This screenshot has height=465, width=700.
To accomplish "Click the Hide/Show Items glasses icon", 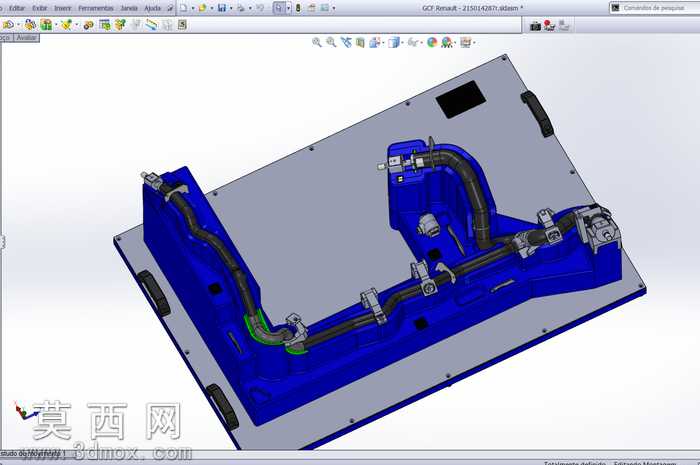I will click(x=413, y=42).
